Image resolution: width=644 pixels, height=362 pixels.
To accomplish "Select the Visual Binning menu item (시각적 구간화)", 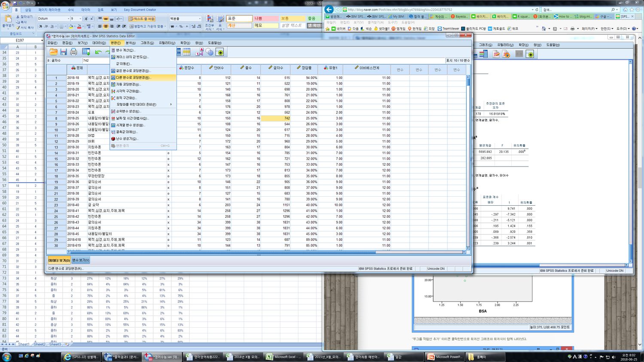I will pos(143,91).
